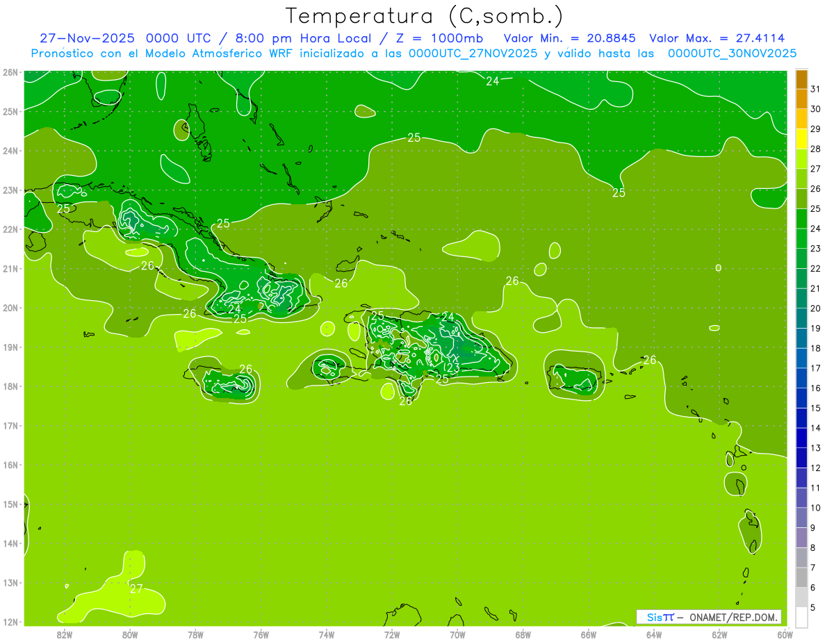Click the 21N latitude axis label
This screenshot has width=834, height=644.
10,268
